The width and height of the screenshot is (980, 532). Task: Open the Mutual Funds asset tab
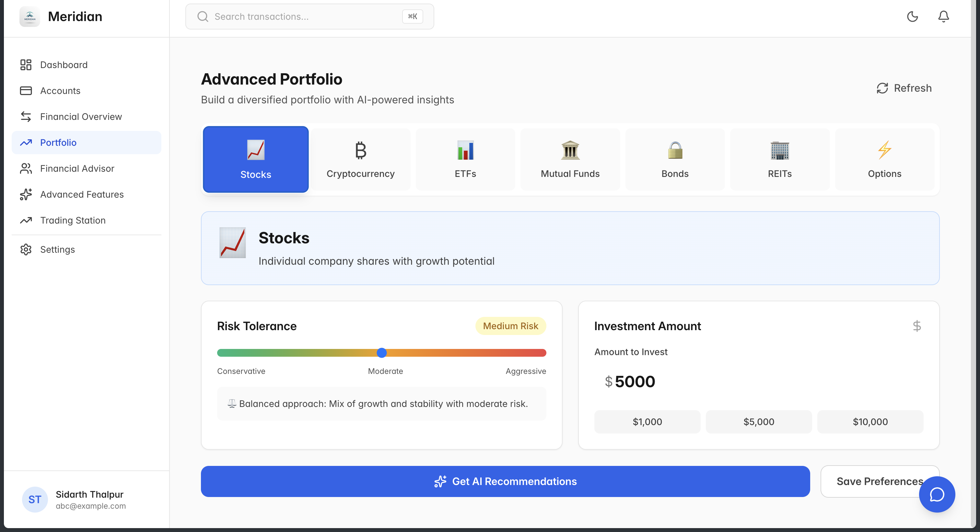click(x=570, y=159)
